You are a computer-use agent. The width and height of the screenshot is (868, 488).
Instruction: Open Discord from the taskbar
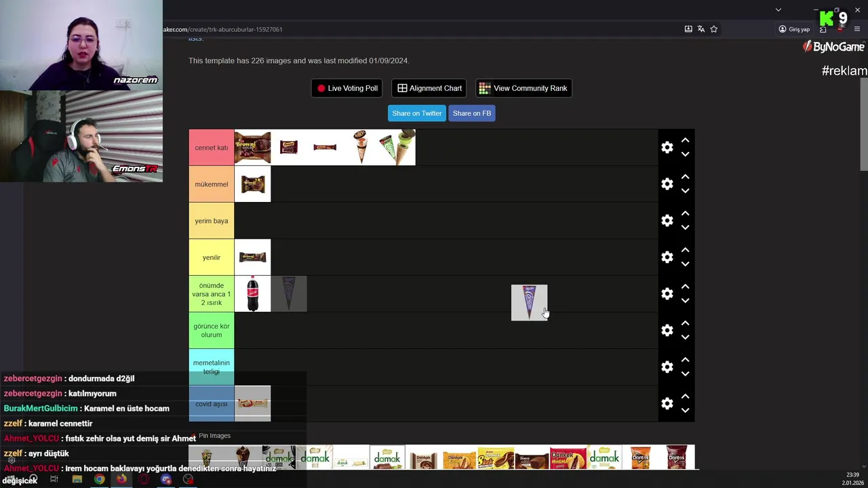coord(166,479)
